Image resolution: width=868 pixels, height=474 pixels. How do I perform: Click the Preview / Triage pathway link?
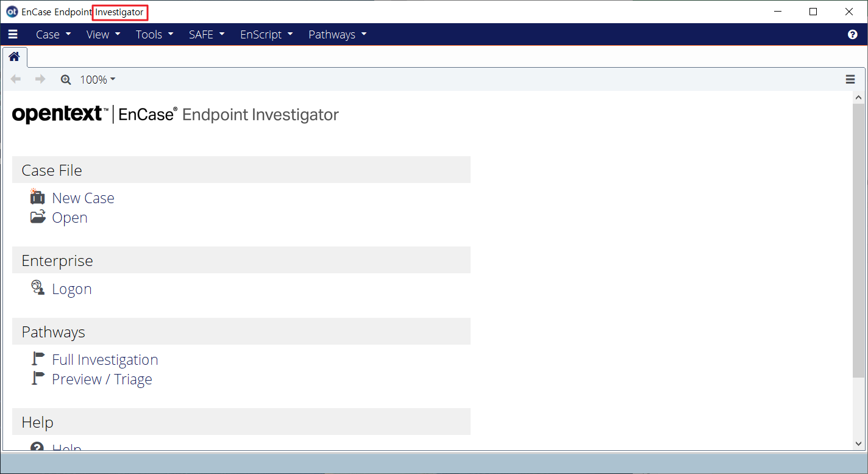coord(102,379)
